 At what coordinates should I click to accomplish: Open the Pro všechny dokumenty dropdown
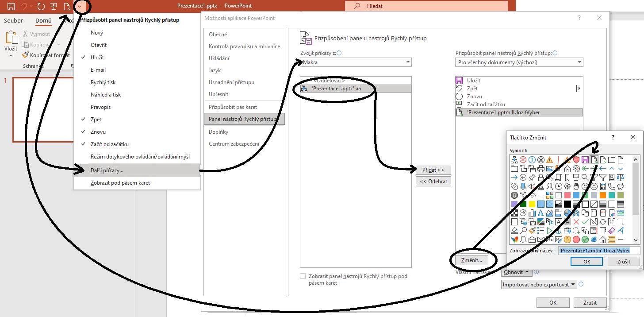(519, 62)
